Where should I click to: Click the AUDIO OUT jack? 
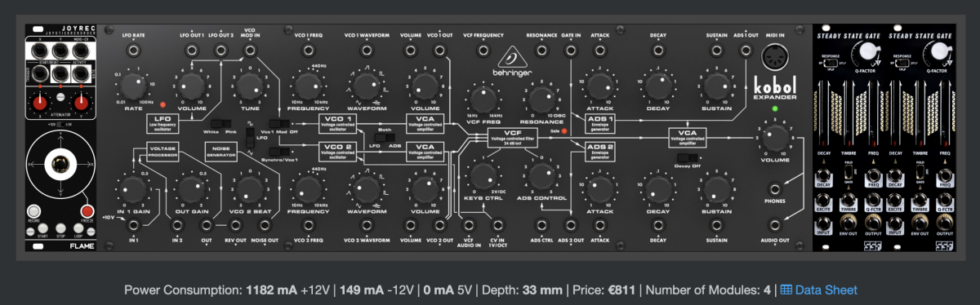click(x=774, y=226)
